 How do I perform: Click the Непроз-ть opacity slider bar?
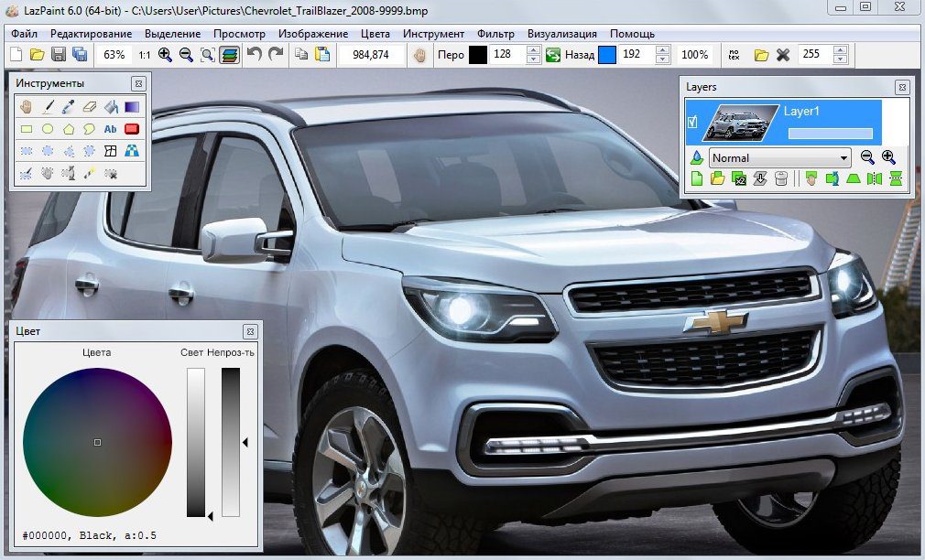[x=231, y=442]
